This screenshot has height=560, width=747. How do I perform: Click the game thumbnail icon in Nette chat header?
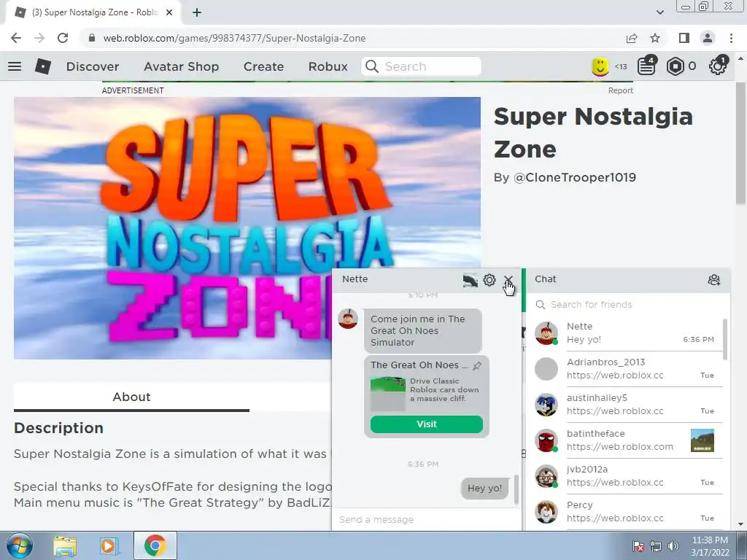coord(471,280)
